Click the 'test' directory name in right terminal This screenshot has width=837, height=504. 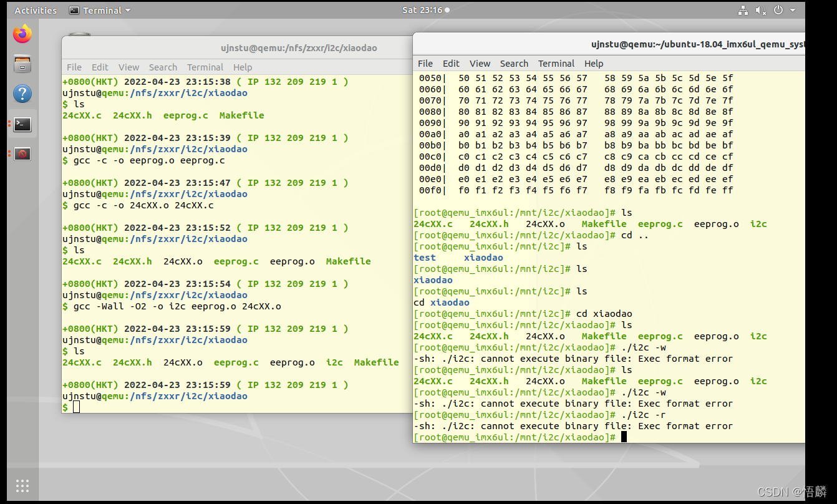click(x=425, y=258)
